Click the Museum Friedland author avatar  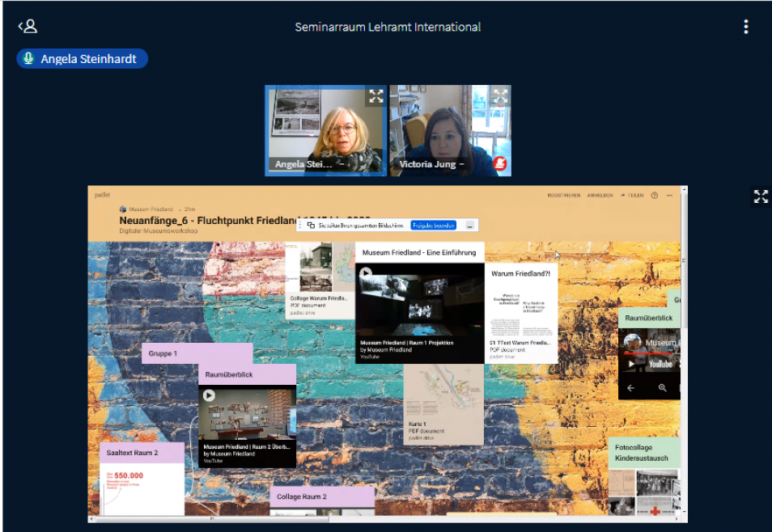[x=123, y=209]
